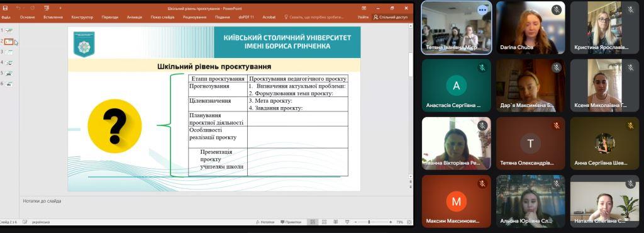Open the Анімація ribbon tab

point(135,17)
